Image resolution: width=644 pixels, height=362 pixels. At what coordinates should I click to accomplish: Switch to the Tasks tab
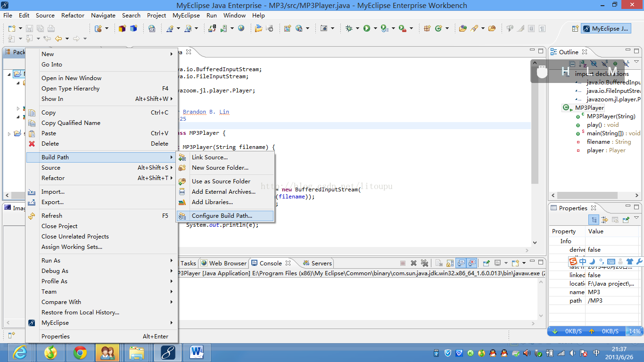[188, 263]
